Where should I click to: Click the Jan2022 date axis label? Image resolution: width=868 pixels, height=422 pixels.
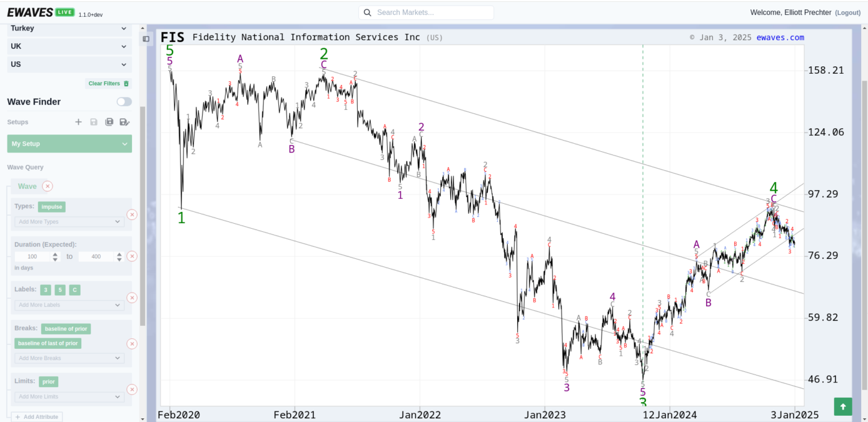coord(420,415)
